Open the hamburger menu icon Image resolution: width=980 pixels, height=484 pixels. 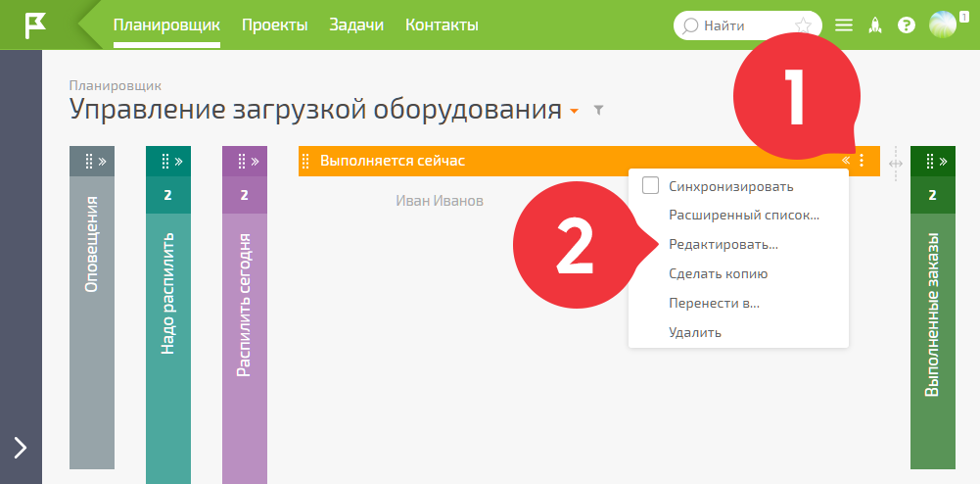(x=844, y=25)
